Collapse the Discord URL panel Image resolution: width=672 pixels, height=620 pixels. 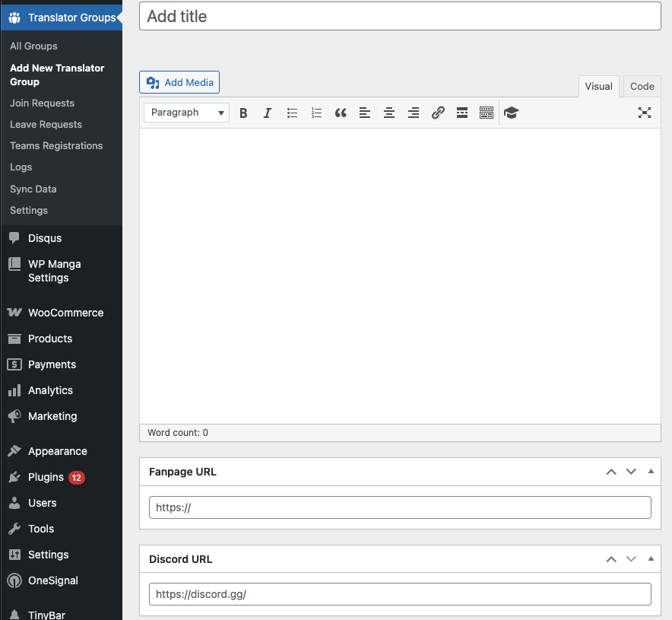point(651,559)
